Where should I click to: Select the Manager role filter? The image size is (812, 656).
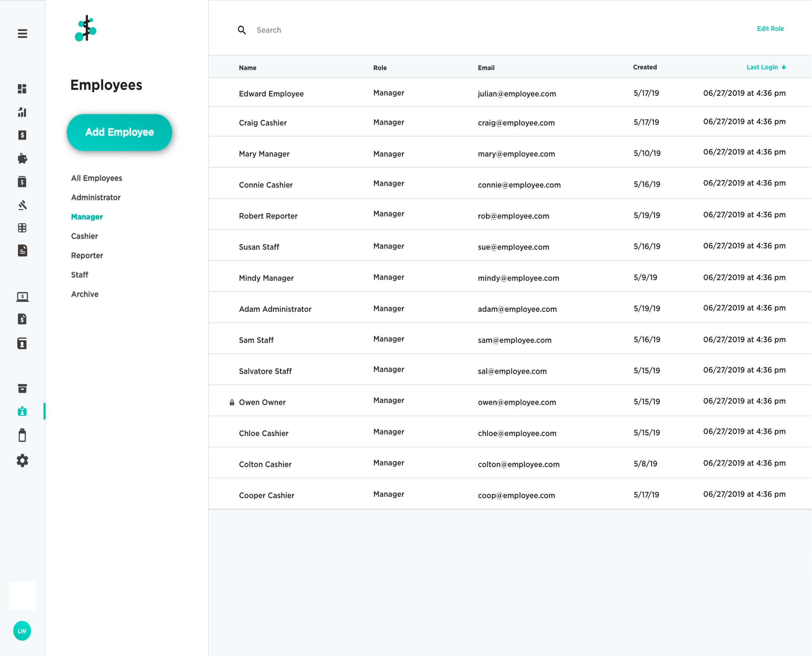(87, 217)
